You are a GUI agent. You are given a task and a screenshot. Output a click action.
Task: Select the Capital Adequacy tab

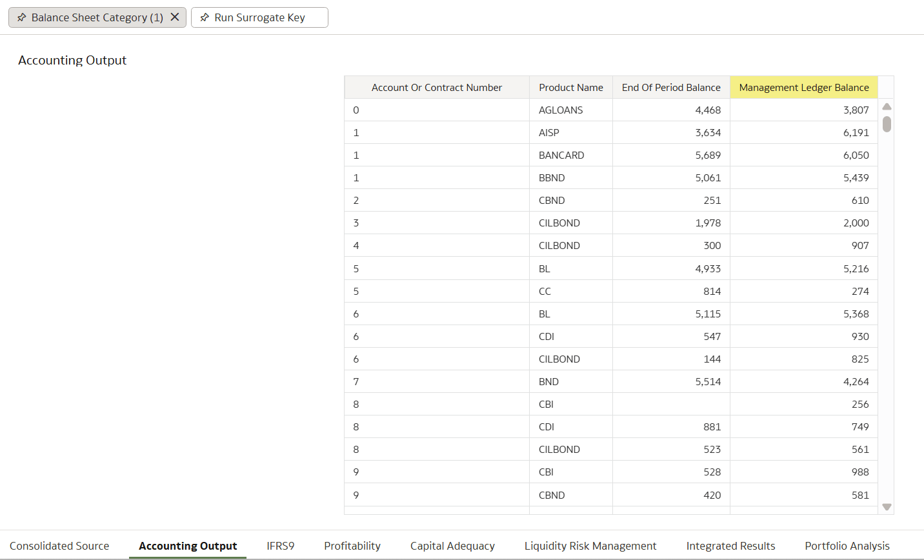click(452, 545)
